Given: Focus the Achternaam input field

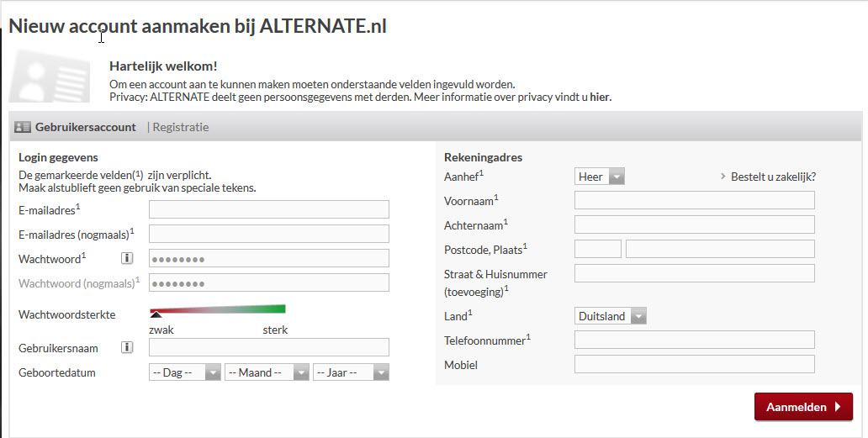Looking at the screenshot, I should click(695, 224).
